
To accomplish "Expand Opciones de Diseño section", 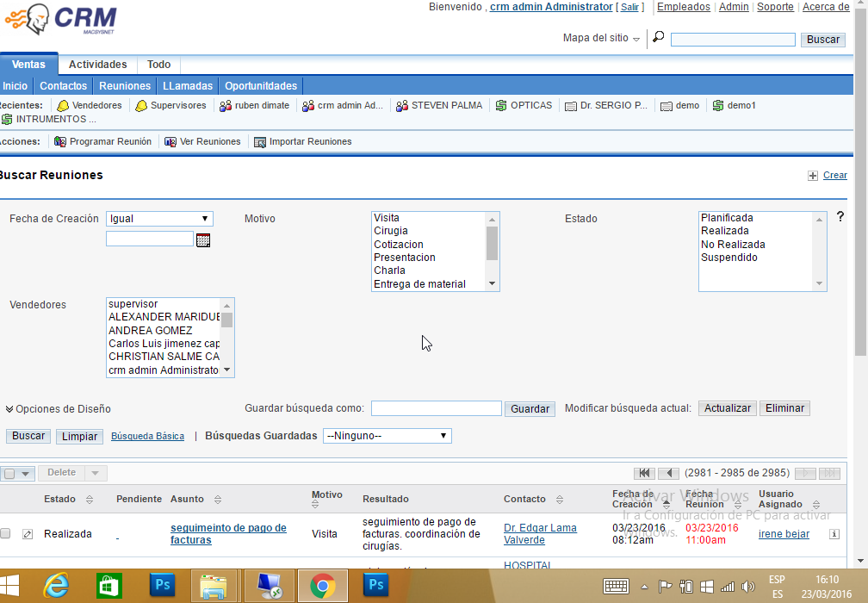I will (x=59, y=409).
